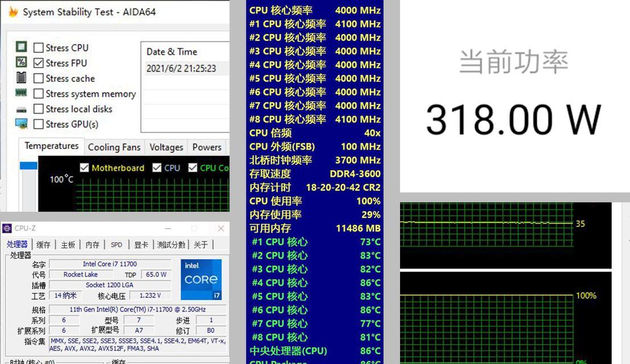Screen dimensions: 630x364
Task: Switch to the Powers tab
Action: [207, 147]
